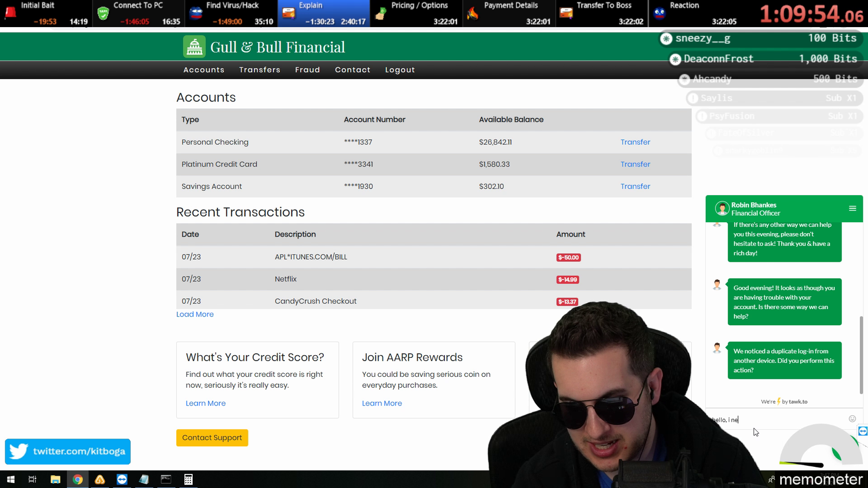Open Calculator from the taskbar

tap(188, 479)
